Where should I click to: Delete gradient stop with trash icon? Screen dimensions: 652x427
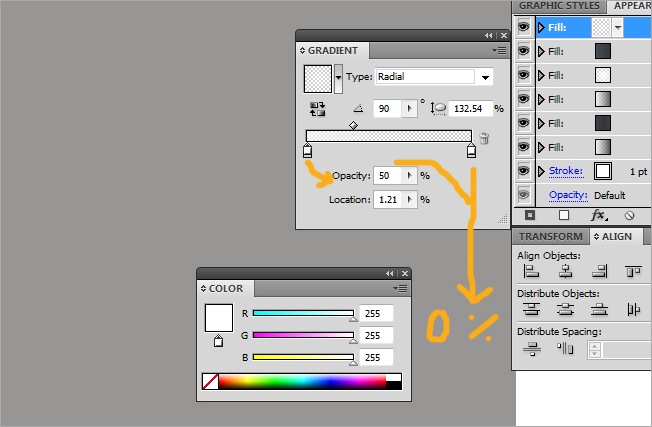(x=484, y=138)
